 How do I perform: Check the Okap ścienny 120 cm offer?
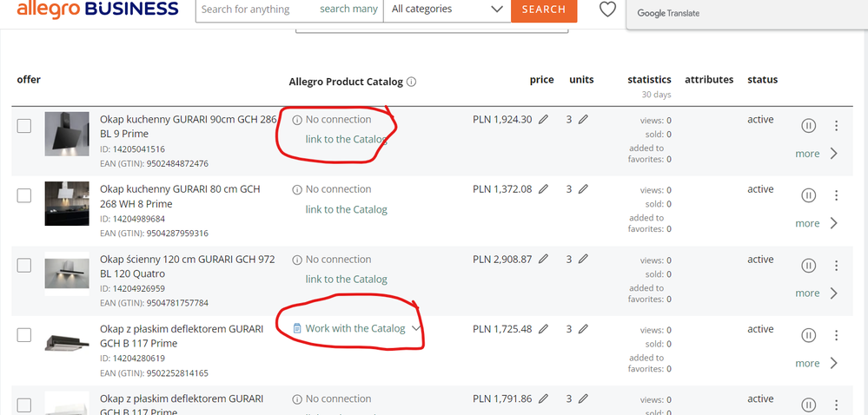pos(23,266)
